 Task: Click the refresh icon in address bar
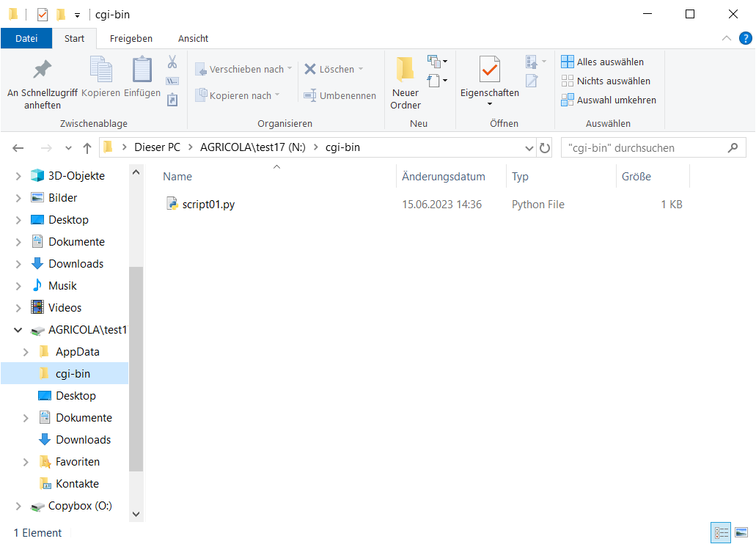[x=545, y=147]
